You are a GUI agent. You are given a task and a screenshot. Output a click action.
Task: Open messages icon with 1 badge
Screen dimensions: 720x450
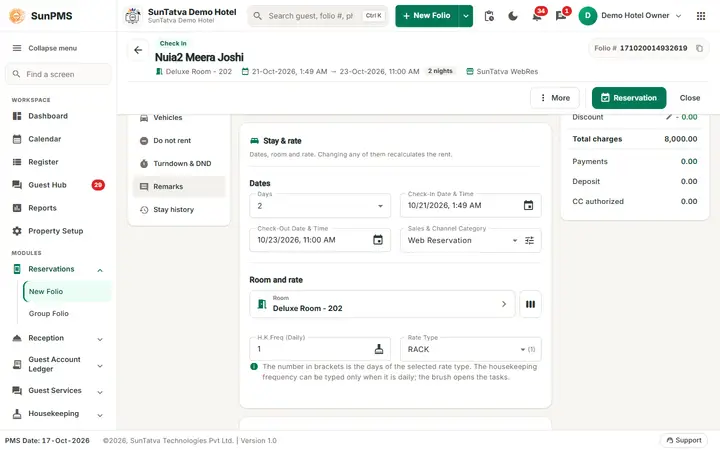click(561, 16)
